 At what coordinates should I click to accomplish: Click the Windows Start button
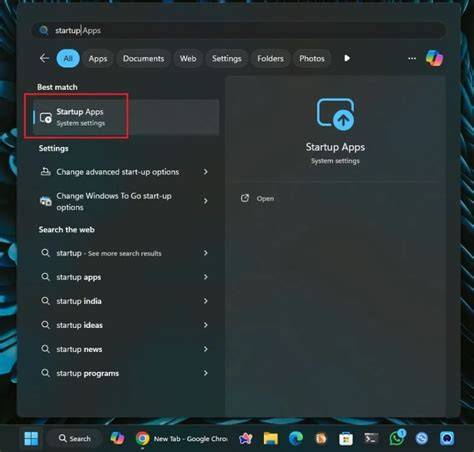pyautogui.click(x=31, y=438)
